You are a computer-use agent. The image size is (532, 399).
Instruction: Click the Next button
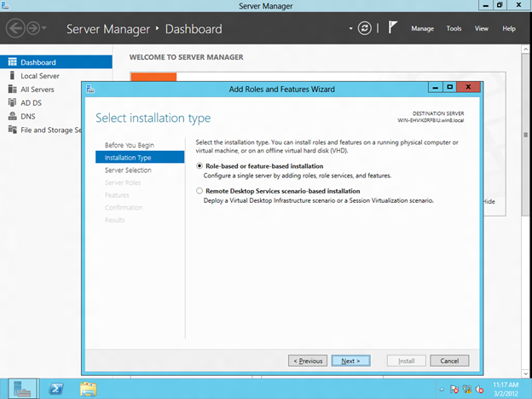point(350,361)
